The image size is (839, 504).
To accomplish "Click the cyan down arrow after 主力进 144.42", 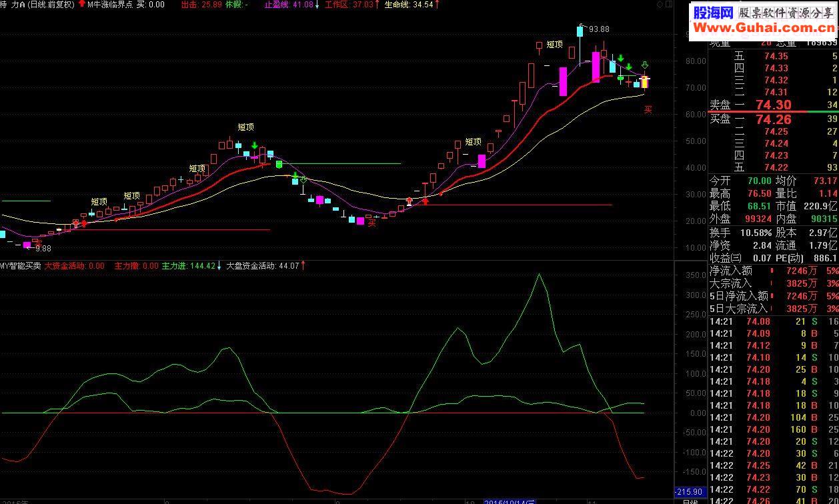I will 219,265.
